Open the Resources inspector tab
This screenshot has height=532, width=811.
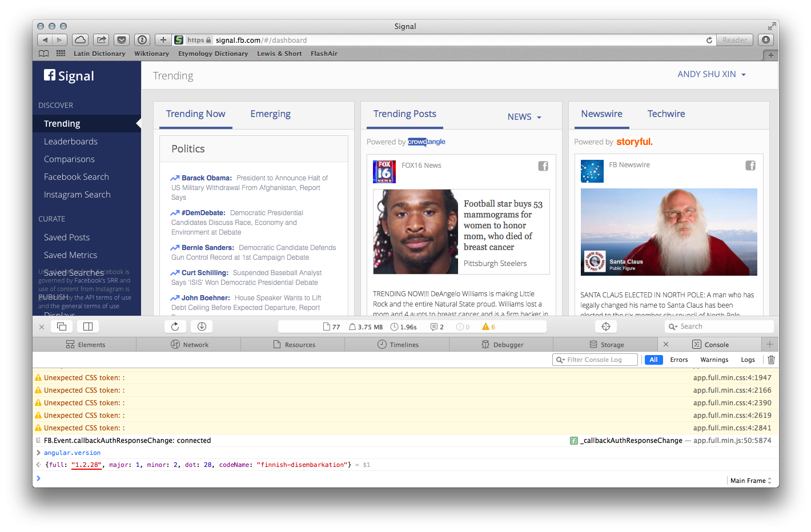click(294, 345)
